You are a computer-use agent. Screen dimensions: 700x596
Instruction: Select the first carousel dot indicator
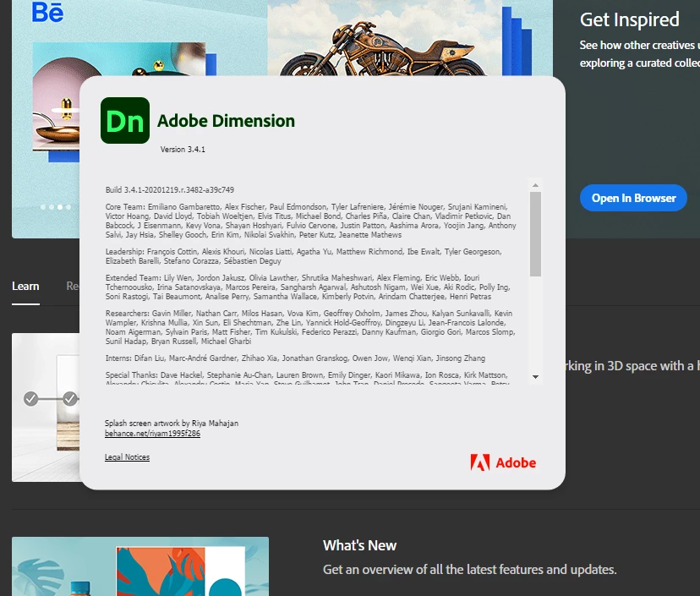43,207
